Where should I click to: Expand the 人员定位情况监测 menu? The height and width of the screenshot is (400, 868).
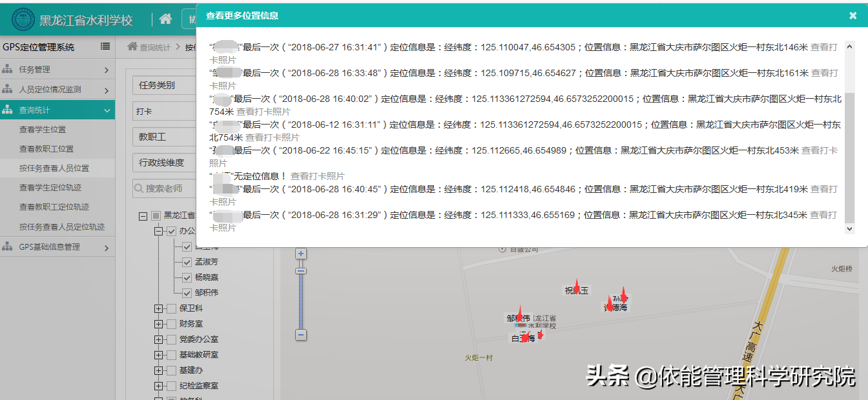[x=57, y=90]
